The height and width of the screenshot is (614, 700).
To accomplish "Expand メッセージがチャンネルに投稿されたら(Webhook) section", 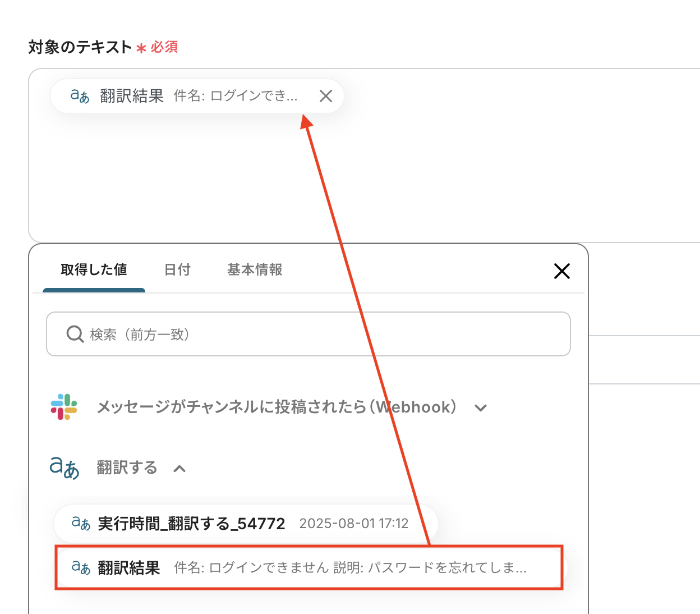I will point(481,408).
